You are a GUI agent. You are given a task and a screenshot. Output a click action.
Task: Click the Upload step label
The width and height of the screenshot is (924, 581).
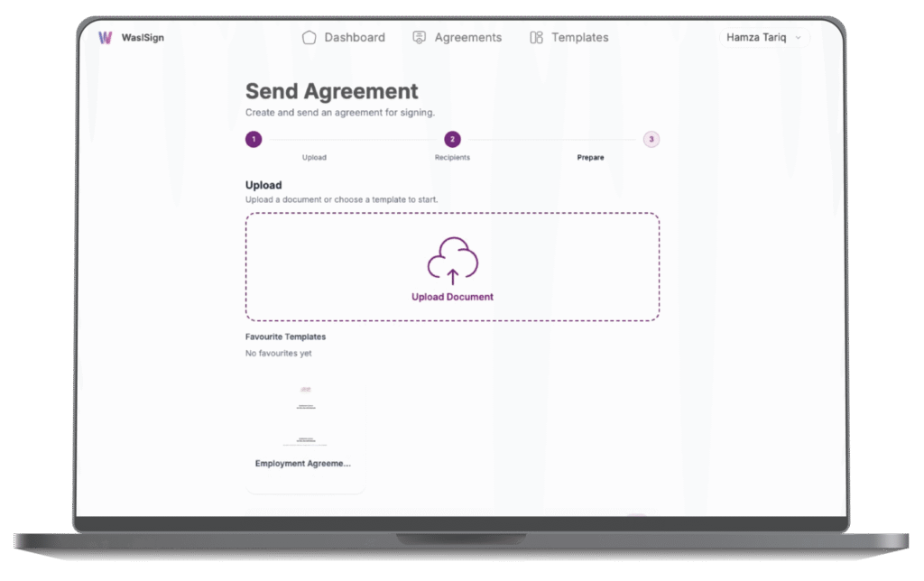coord(314,157)
